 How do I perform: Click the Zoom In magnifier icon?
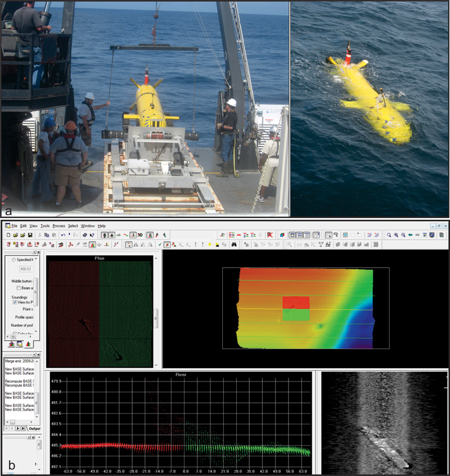pos(397,234)
